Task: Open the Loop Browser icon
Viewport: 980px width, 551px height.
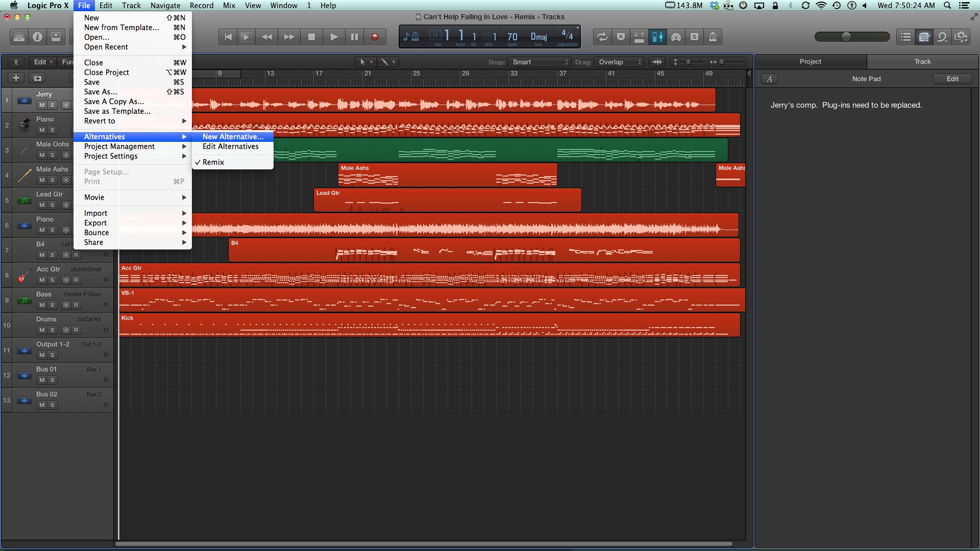Action: [x=943, y=37]
